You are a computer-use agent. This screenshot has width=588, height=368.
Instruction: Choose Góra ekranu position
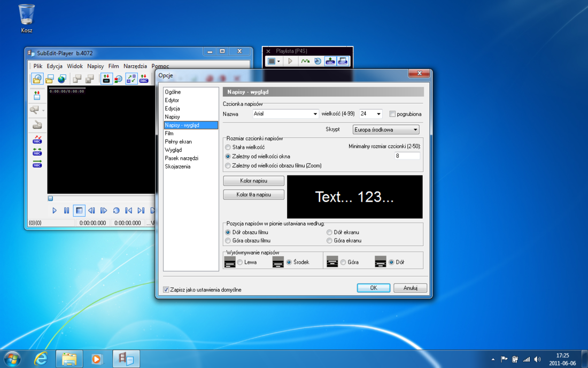(x=329, y=241)
